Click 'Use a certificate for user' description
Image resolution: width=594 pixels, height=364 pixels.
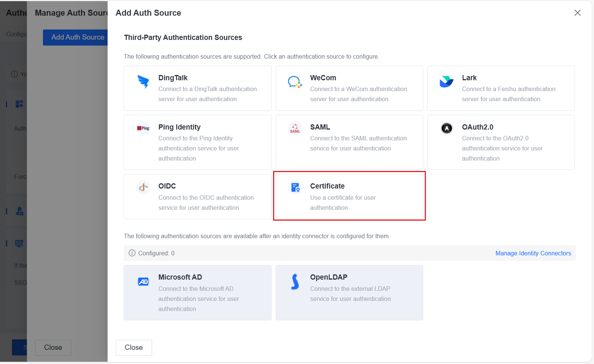343,197
